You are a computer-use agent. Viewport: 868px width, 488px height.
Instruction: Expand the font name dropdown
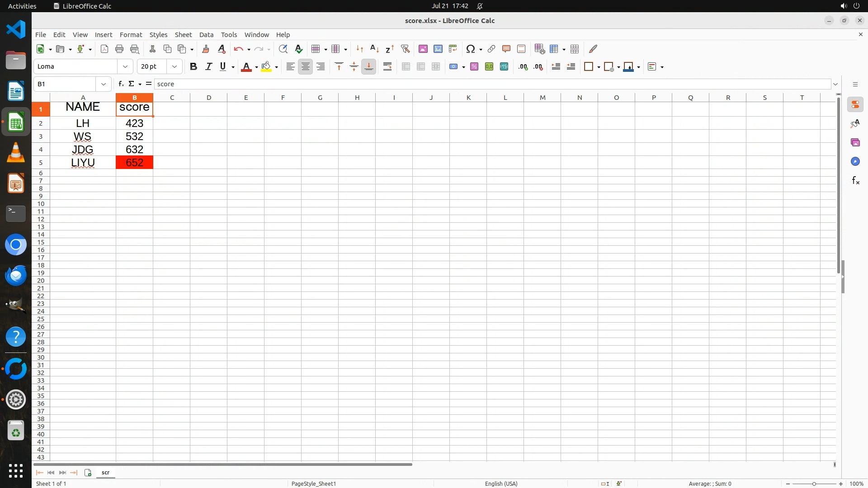(x=125, y=66)
